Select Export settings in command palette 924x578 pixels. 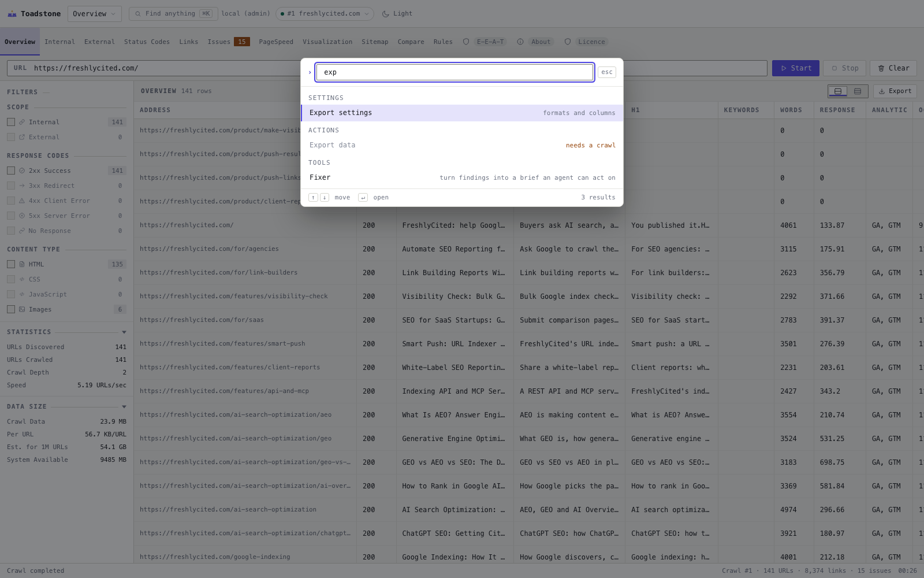coord(462,113)
